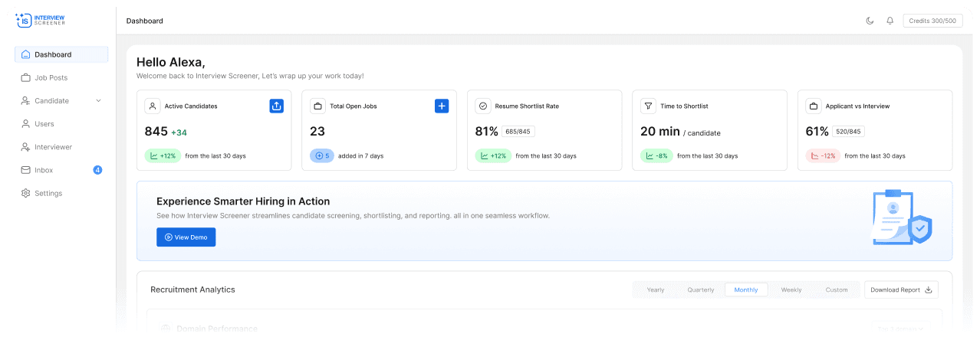Click the blue 5 added badge

(322, 155)
